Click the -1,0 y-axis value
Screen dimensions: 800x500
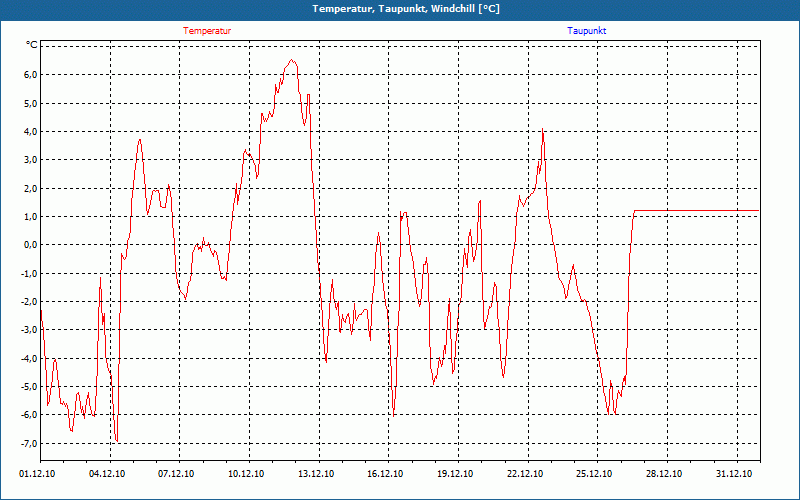[29, 273]
